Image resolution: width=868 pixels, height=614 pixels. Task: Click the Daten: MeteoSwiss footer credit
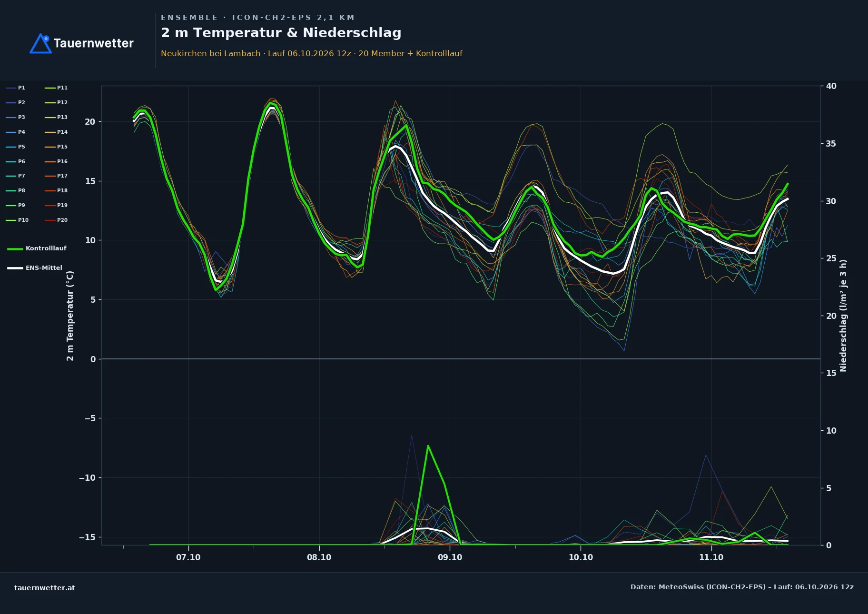coord(742,587)
